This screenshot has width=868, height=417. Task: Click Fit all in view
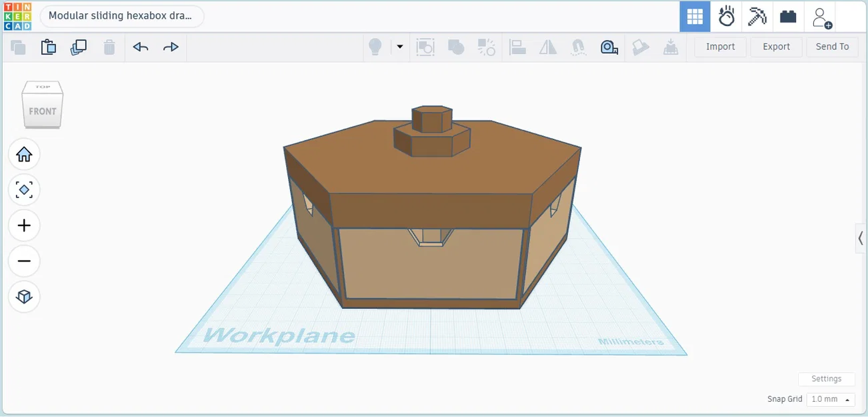tap(24, 190)
